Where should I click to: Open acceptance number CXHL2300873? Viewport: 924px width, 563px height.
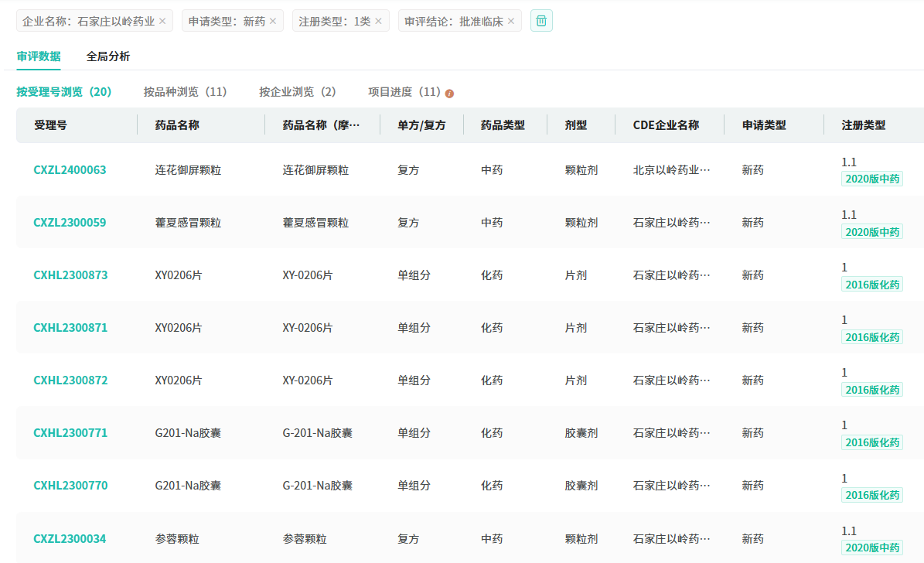[x=70, y=275]
